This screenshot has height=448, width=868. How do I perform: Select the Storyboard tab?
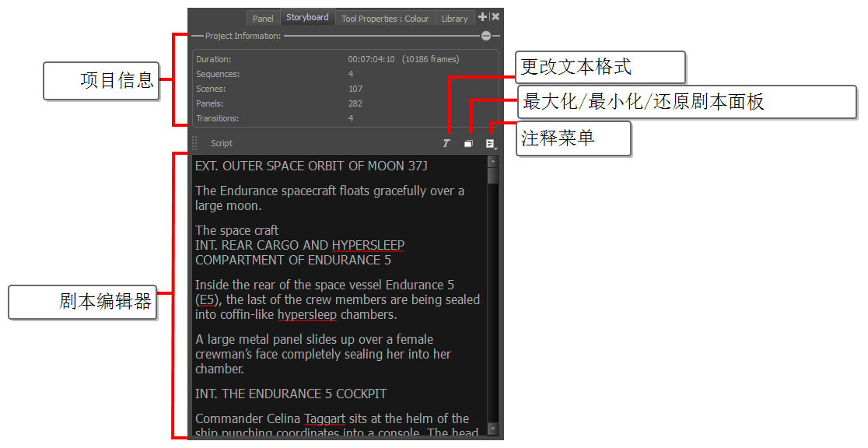click(x=307, y=18)
